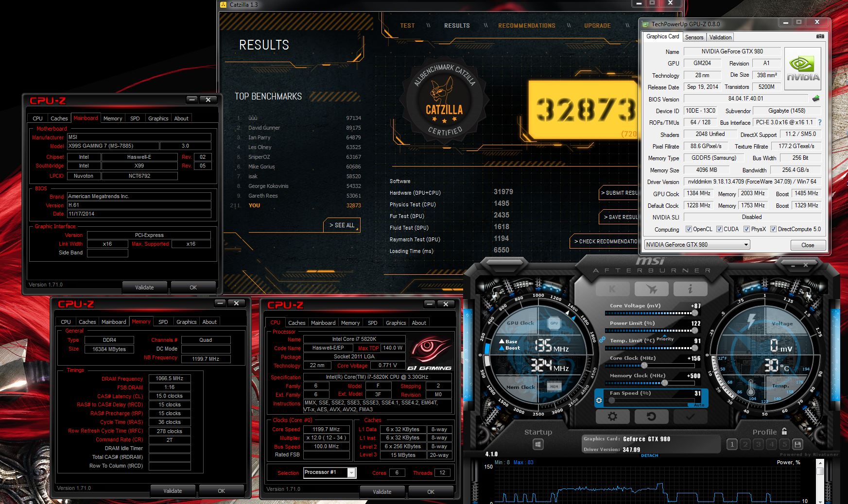Click the Windows startup icon in Afterburner

(538, 444)
